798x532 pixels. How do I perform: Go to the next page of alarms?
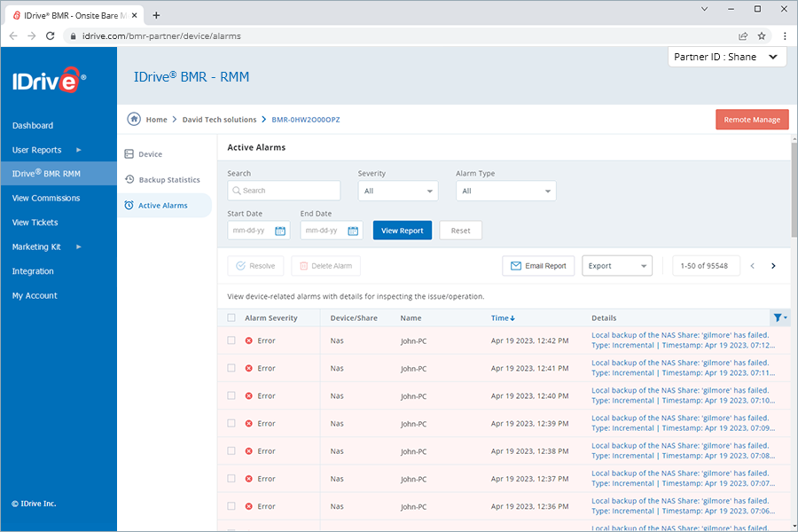click(773, 266)
